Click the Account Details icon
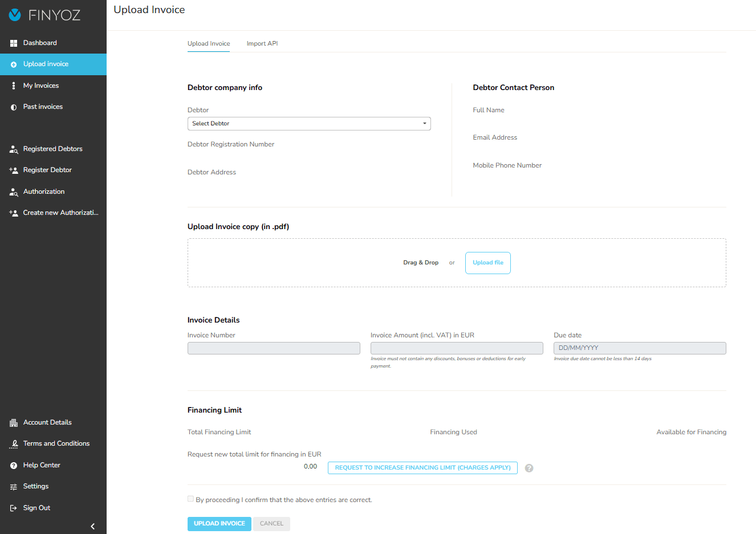This screenshot has height=534, width=756. 13,422
